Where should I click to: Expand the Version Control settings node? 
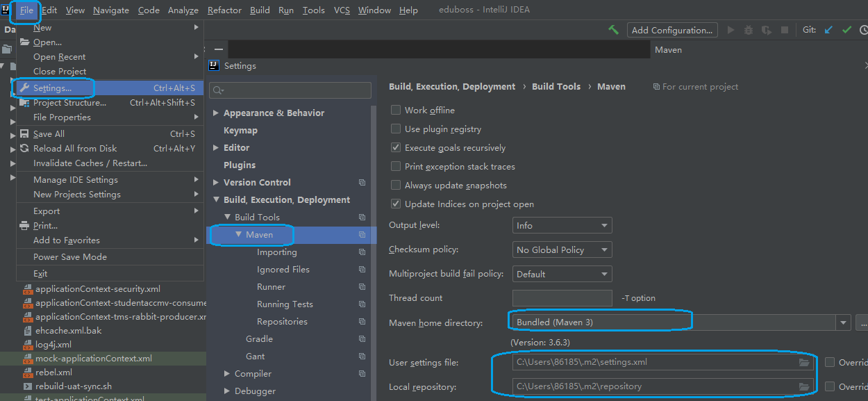[216, 183]
